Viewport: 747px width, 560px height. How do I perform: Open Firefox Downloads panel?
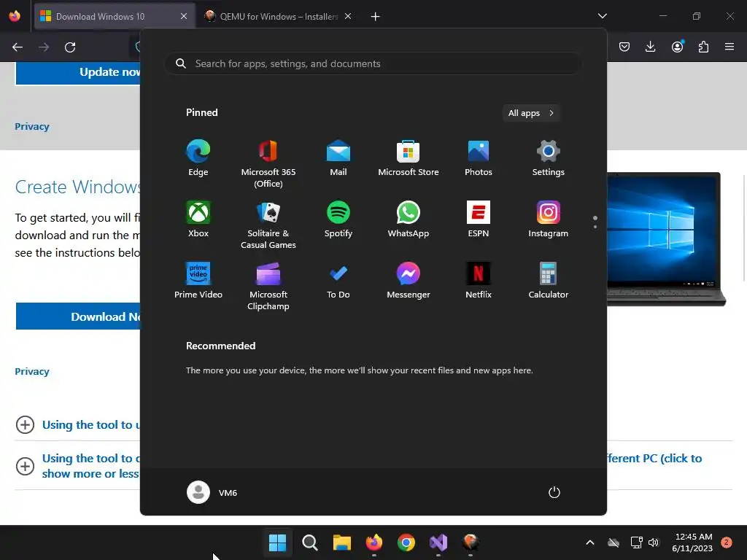coord(650,47)
